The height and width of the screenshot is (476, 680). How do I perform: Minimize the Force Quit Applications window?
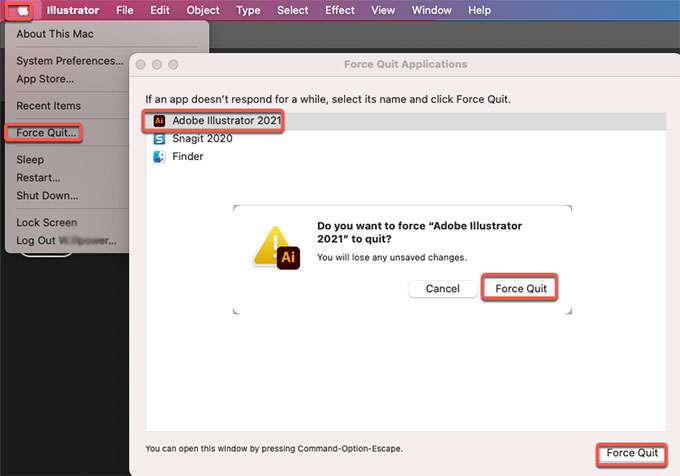tap(157, 65)
